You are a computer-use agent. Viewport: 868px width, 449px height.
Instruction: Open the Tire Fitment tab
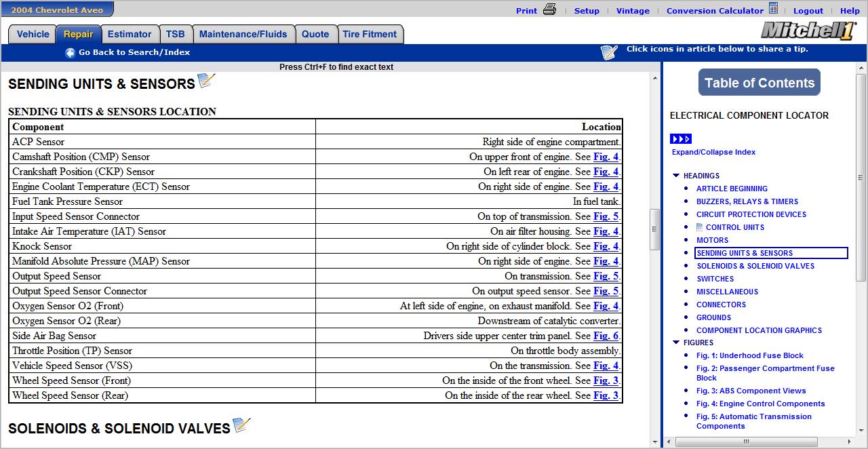[370, 35]
